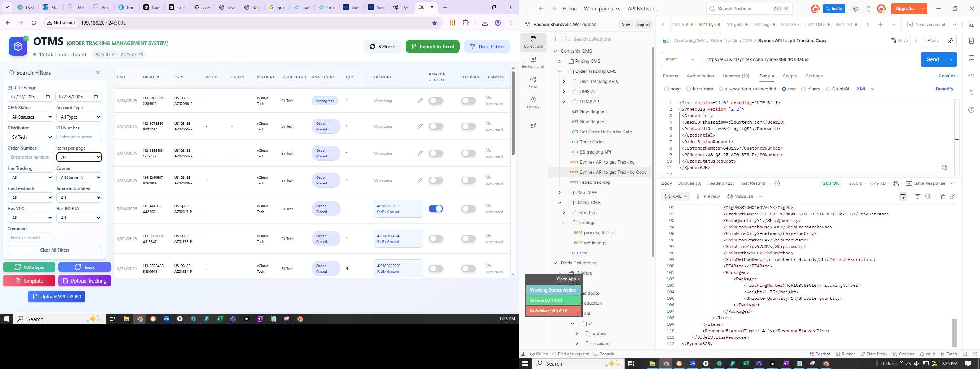This screenshot has width=980, height=369.
Task: Toggle Feedback for order 113-0780382-2885010
Action: click(468, 101)
